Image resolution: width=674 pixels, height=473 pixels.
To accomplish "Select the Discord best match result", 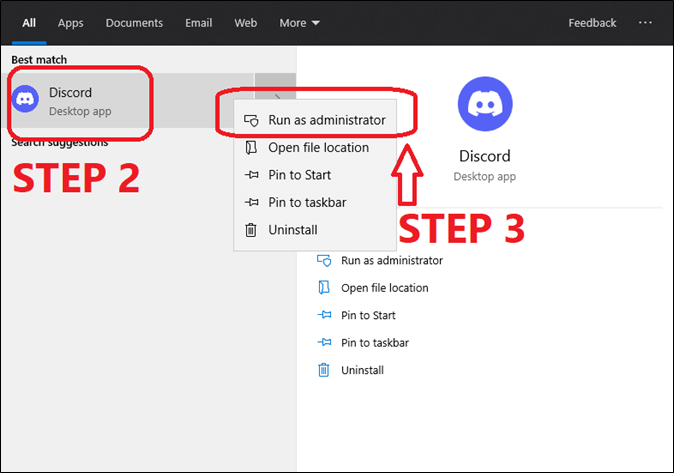I will coord(127,101).
